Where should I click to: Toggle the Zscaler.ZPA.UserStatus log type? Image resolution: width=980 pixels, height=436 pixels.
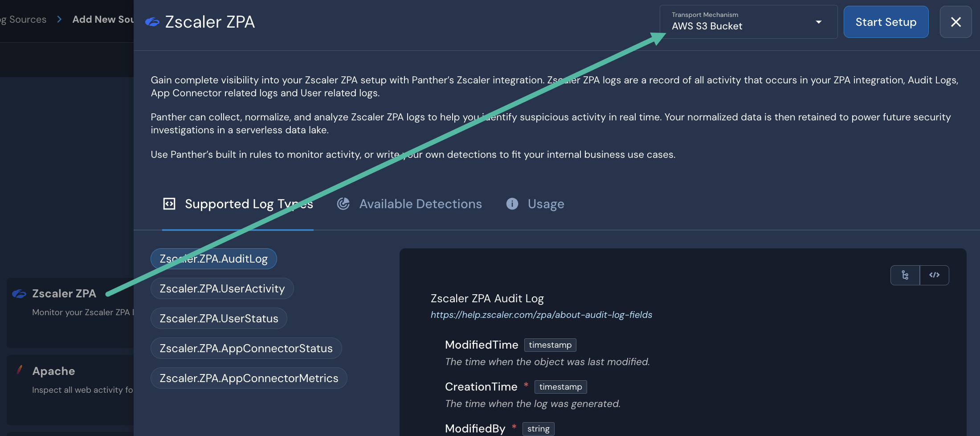tap(218, 318)
